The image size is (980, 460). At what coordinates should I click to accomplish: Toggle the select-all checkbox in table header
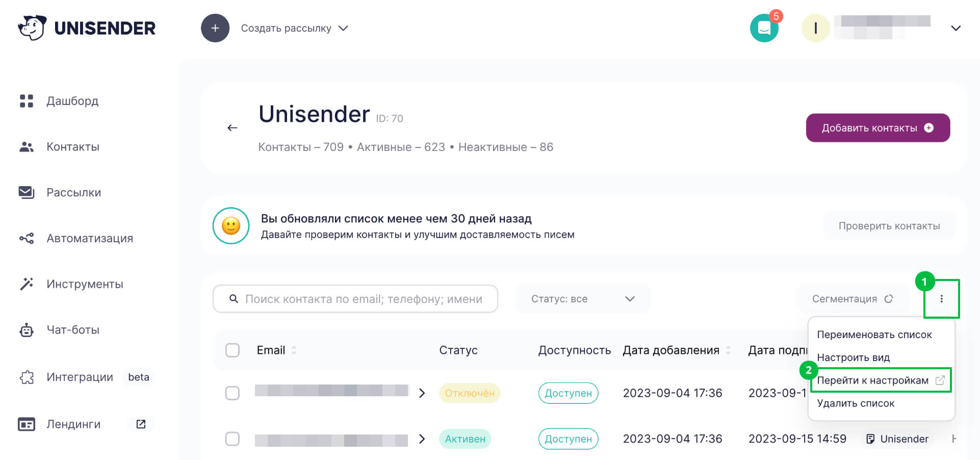tap(233, 350)
